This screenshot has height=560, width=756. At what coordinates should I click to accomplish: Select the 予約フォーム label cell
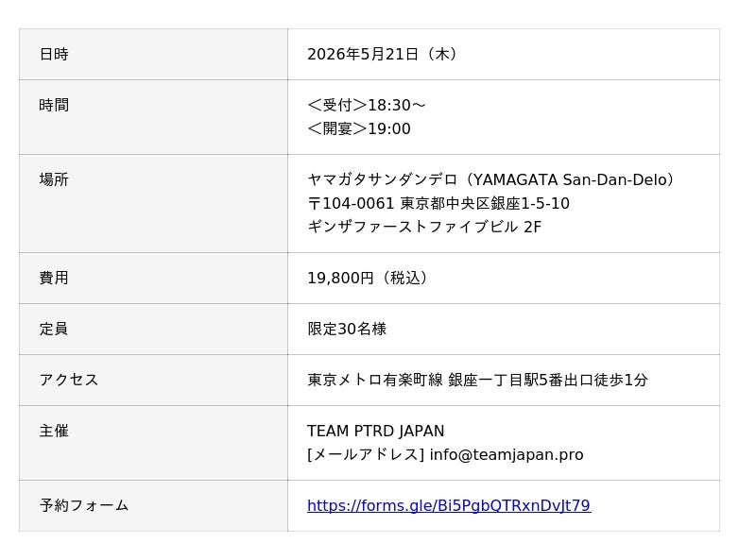[x=153, y=506]
